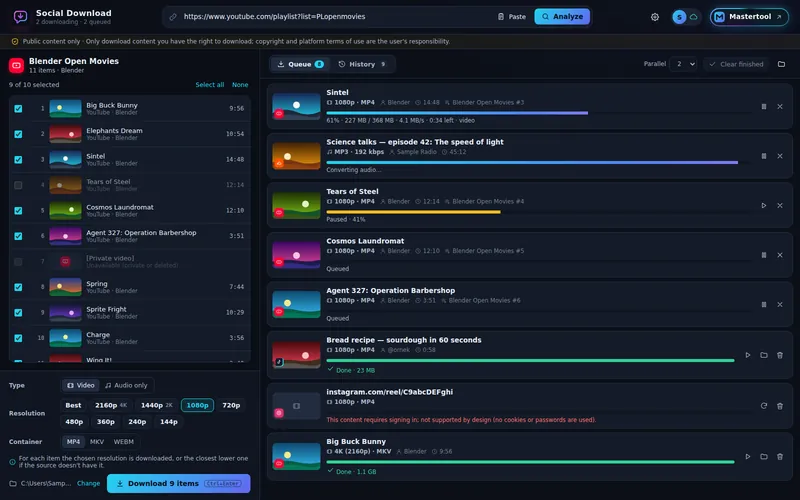
Task: Open folder for Big Buck Bunny download
Action: (764, 457)
